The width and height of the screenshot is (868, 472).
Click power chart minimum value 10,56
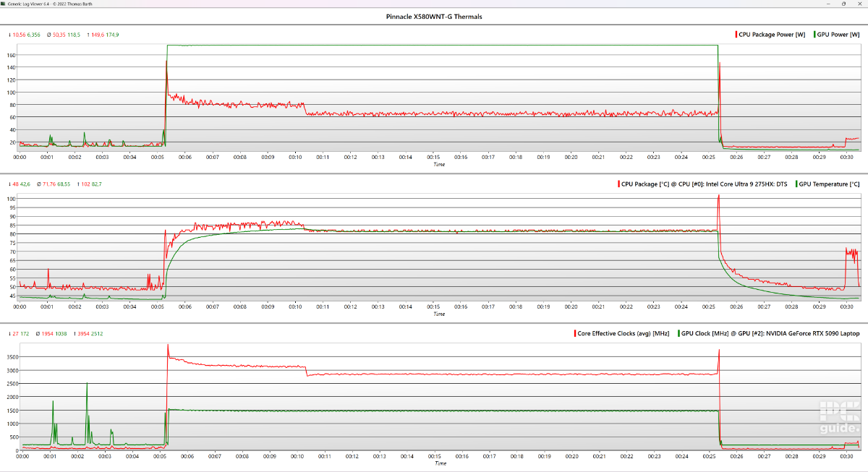tap(20, 35)
